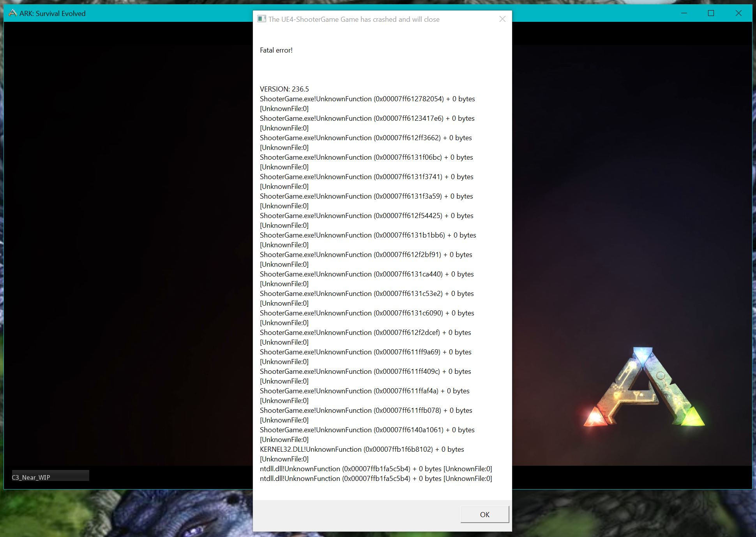Click the C3_Near_WIP loading label
The image size is (756, 537).
coord(31,477)
